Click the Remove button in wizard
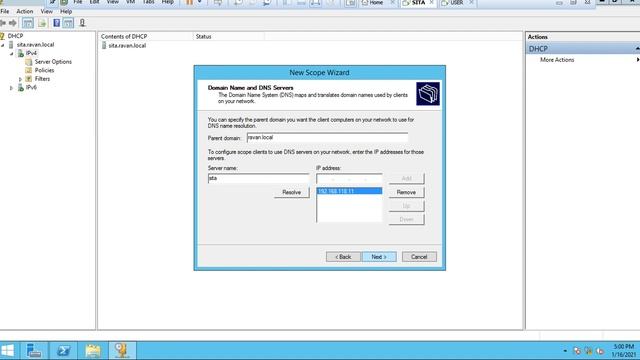 click(x=406, y=192)
